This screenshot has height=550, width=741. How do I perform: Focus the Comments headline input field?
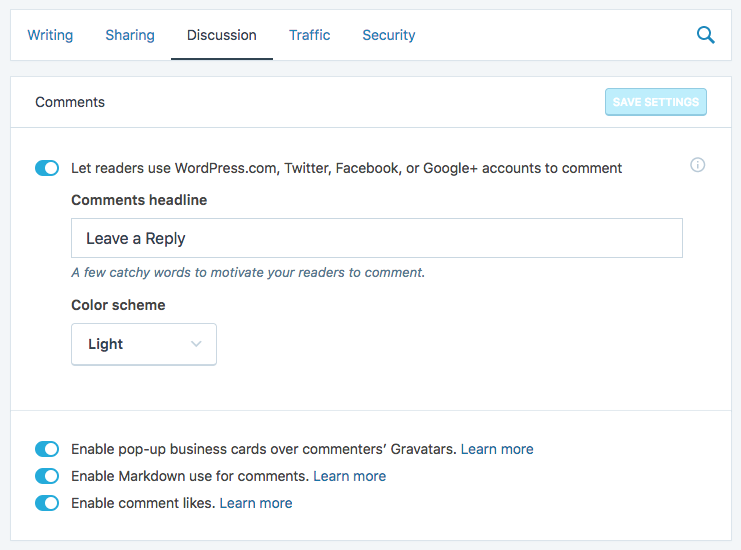(377, 238)
